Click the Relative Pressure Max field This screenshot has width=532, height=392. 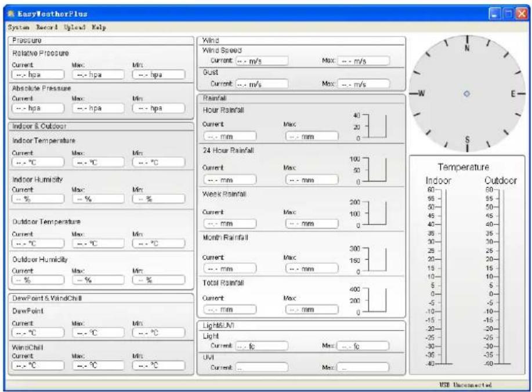(99, 75)
